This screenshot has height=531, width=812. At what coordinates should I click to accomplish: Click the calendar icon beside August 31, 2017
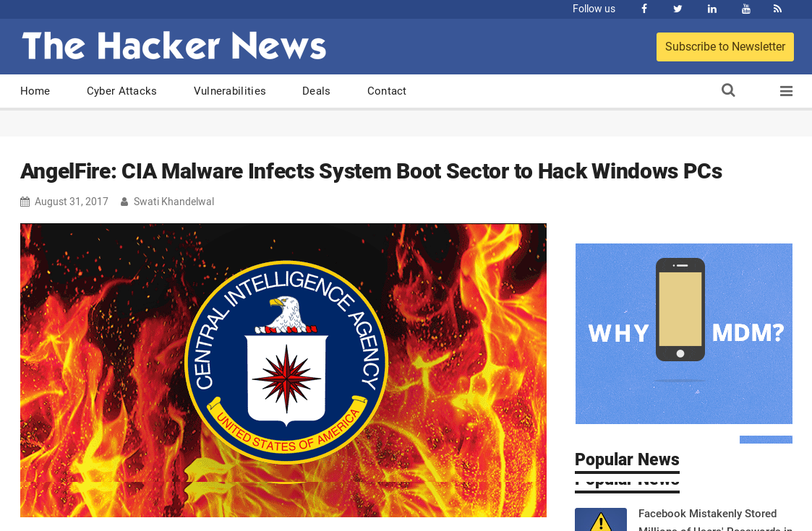pyautogui.click(x=25, y=202)
